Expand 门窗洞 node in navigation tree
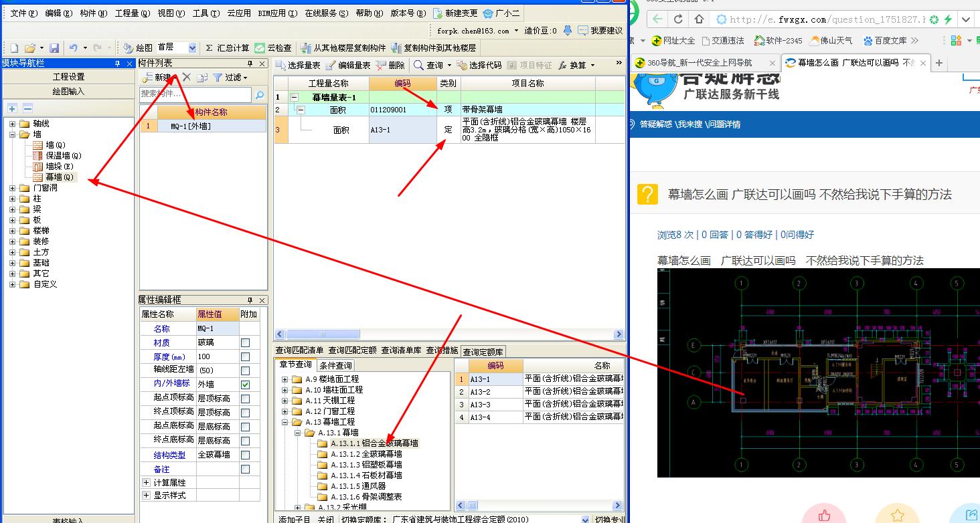This screenshot has height=523, width=980. point(12,188)
